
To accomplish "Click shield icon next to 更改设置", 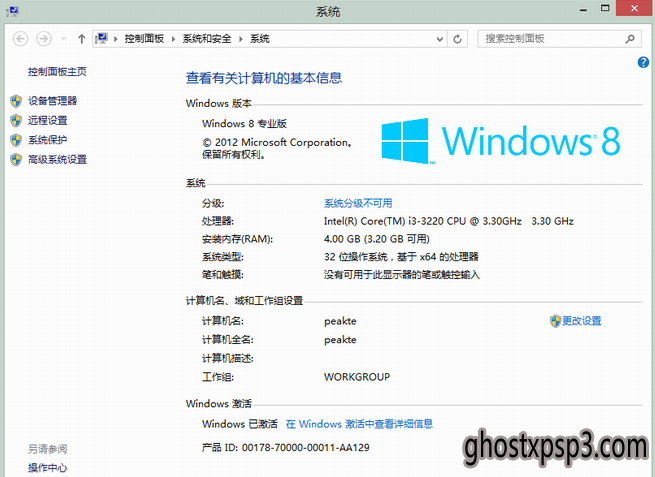I will [555, 321].
